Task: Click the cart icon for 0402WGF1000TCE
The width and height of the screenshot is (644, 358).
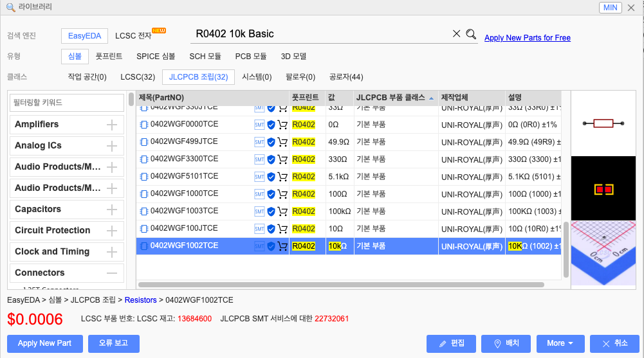Action: pos(282,194)
